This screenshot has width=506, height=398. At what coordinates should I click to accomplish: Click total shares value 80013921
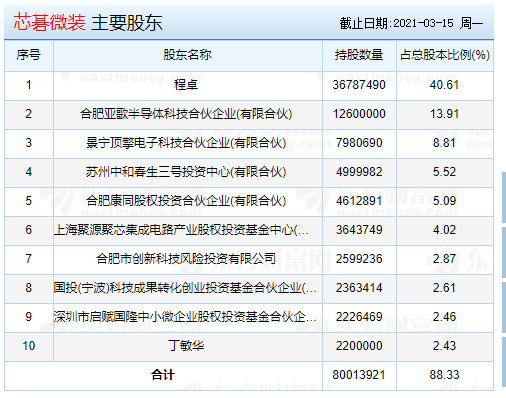359,375
